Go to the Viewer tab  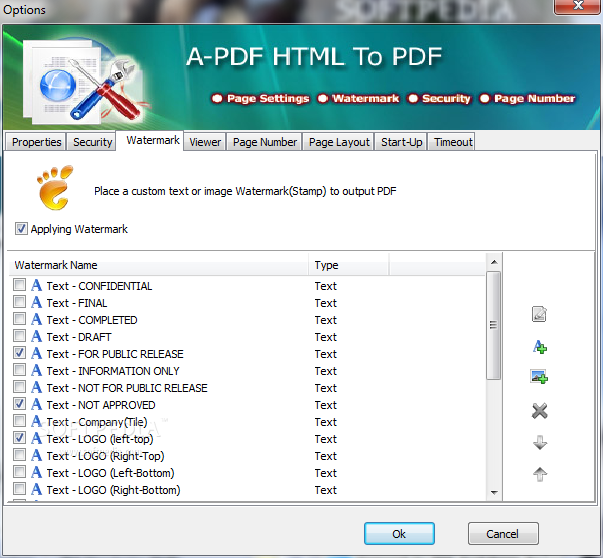point(205,142)
